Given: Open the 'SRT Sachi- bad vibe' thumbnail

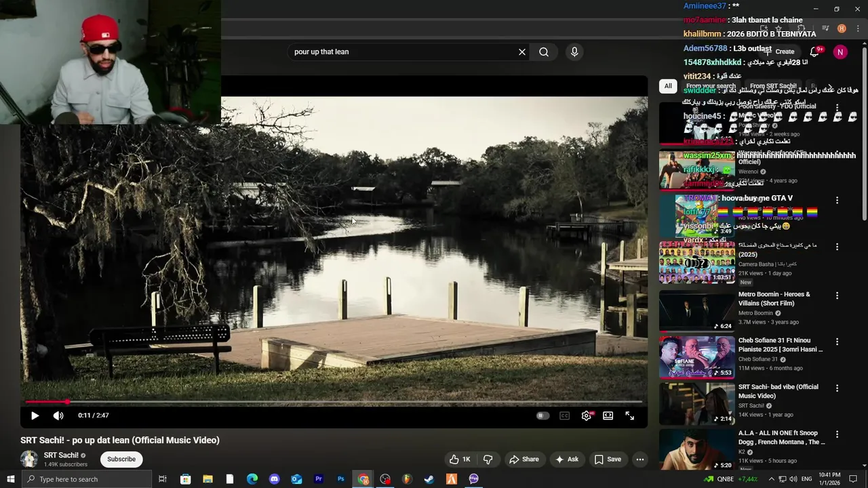Looking at the screenshot, I should click(x=696, y=403).
